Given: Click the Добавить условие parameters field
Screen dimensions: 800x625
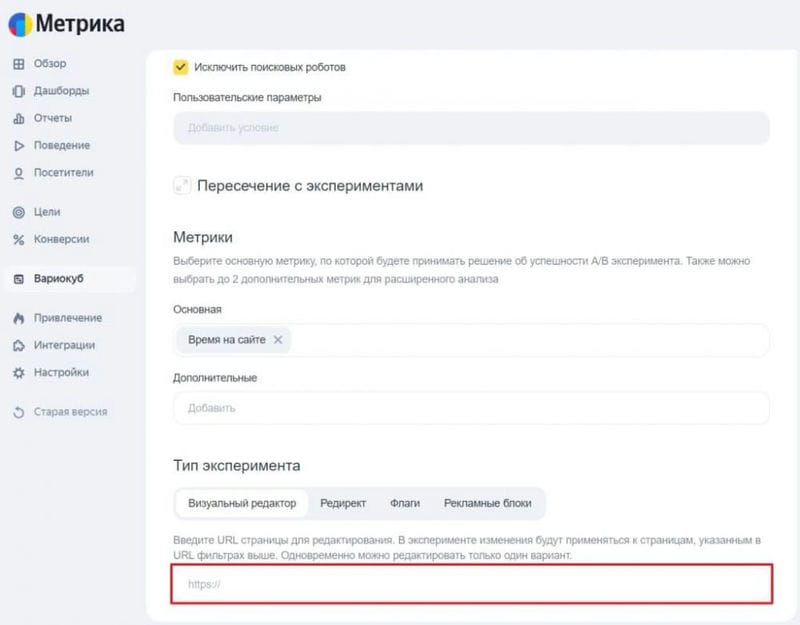Looking at the screenshot, I should pyautogui.click(x=471, y=128).
